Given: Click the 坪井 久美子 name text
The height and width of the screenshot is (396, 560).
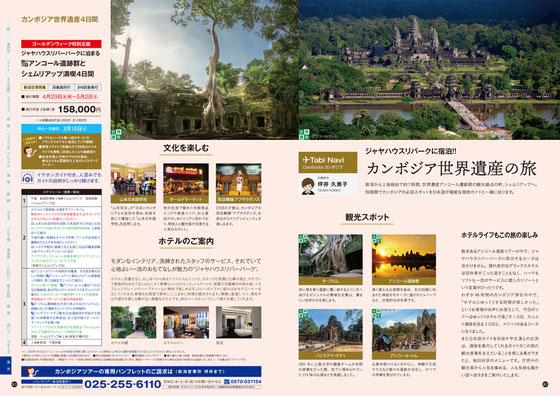Looking at the screenshot, I should click(332, 184).
